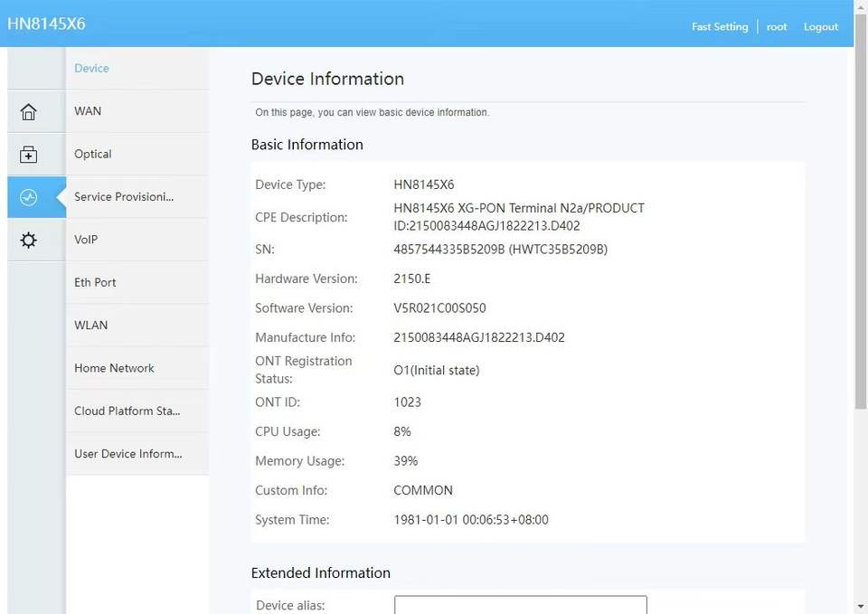The height and width of the screenshot is (614, 868).
Task: Log out using the Logout link
Action: click(820, 26)
